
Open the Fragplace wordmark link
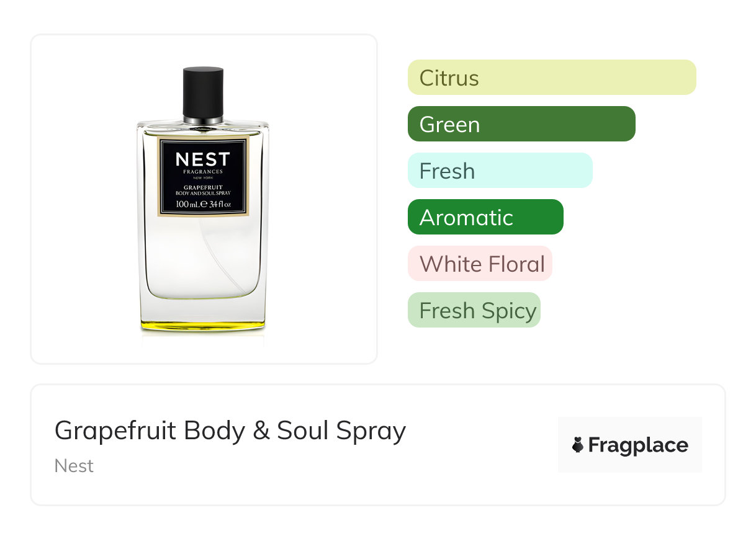(638, 445)
